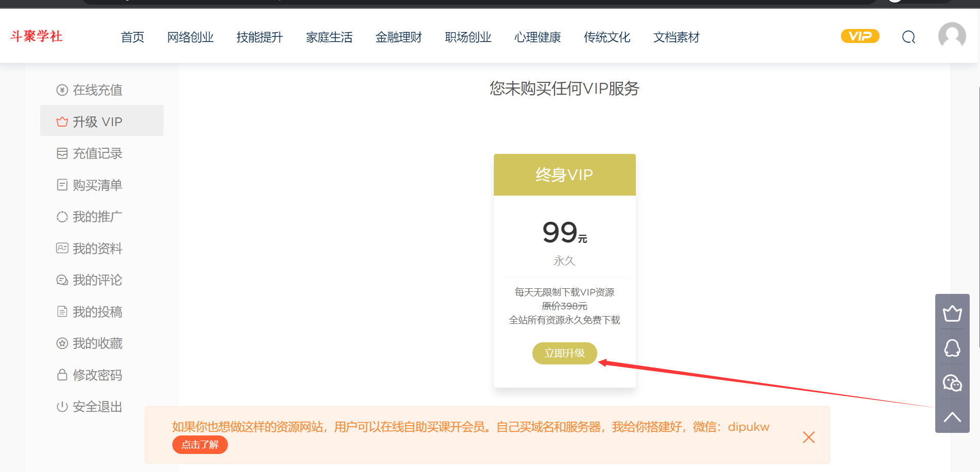The height and width of the screenshot is (472, 980).
Task: Click the crown icon in floating sidebar
Action: point(952,313)
